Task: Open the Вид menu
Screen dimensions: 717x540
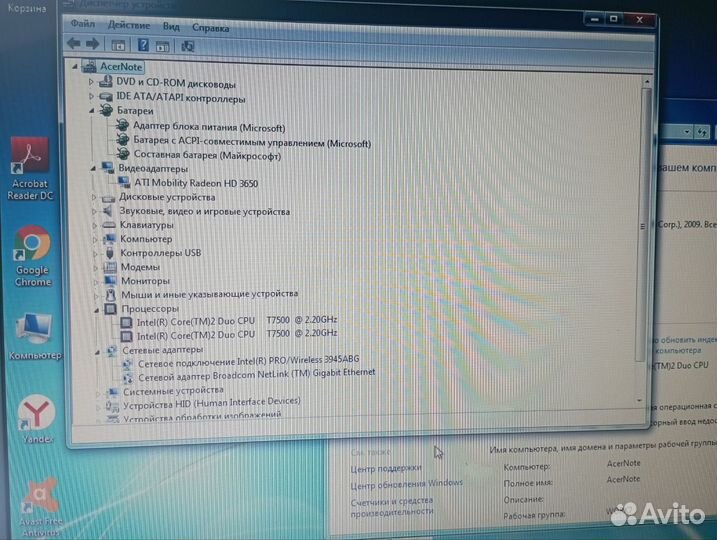Action: coord(171,27)
